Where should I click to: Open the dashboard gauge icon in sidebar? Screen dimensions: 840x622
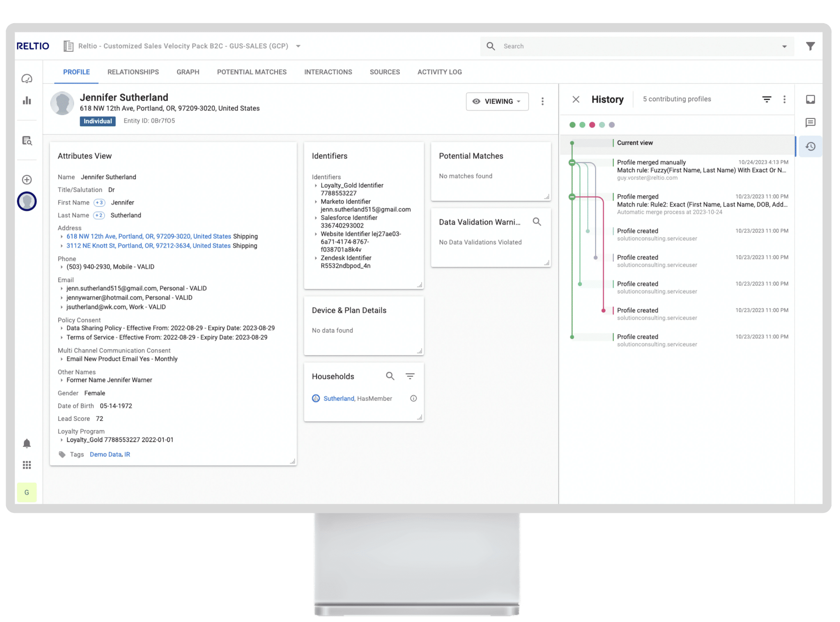pyautogui.click(x=27, y=79)
